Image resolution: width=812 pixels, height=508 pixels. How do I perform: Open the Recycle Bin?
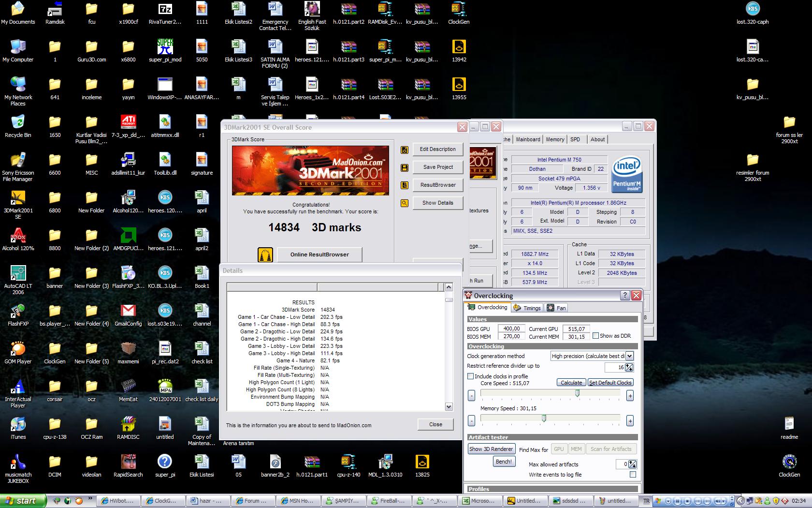(18, 126)
